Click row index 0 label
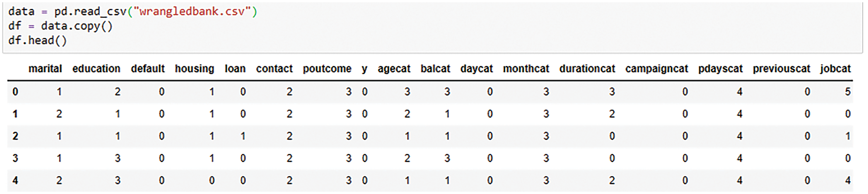The image size is (868, 194). coord(15,92)
